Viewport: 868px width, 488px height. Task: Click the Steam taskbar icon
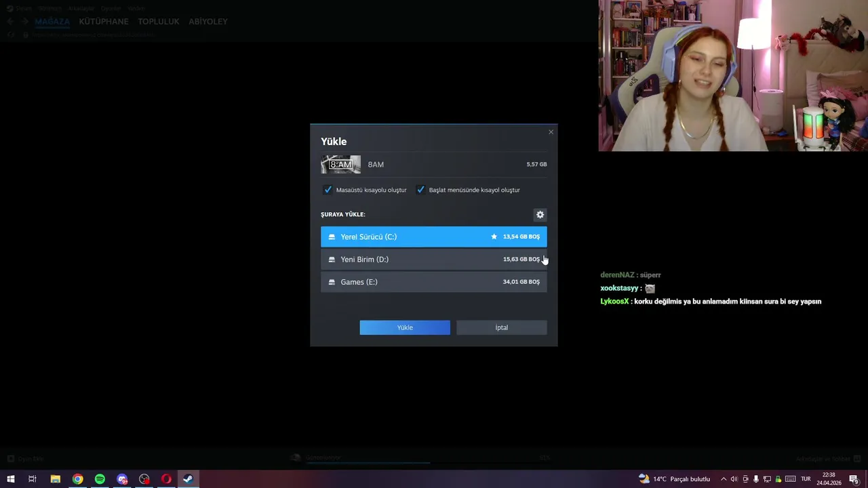click(188, 479)
